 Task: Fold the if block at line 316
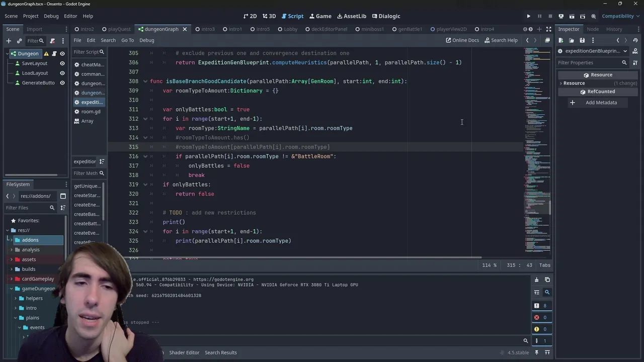[145, 156]
